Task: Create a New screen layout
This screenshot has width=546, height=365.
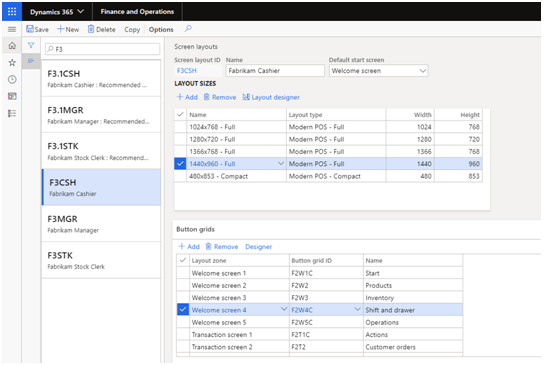Action: tap(68, 30)
